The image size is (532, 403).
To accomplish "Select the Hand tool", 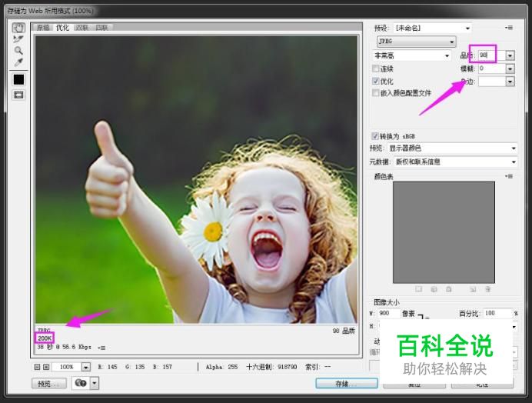I will [x=18, y=28].
